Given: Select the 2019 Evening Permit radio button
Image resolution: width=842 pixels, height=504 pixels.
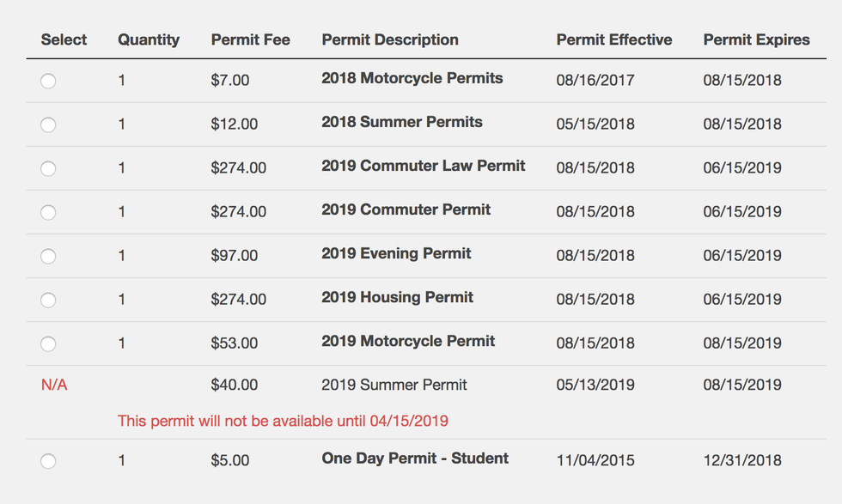Looking at the screenshot, I should click(48, 256).
